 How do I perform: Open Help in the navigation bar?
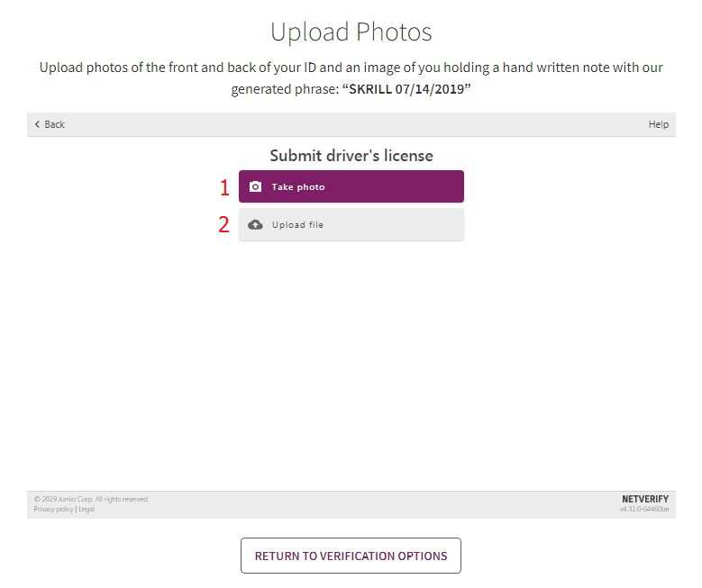[x=658, y=124]
